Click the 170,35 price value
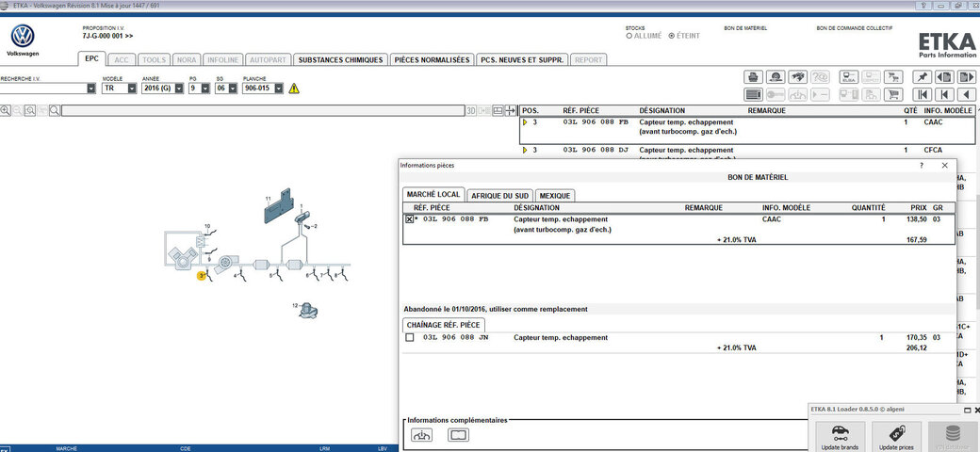 916,338
